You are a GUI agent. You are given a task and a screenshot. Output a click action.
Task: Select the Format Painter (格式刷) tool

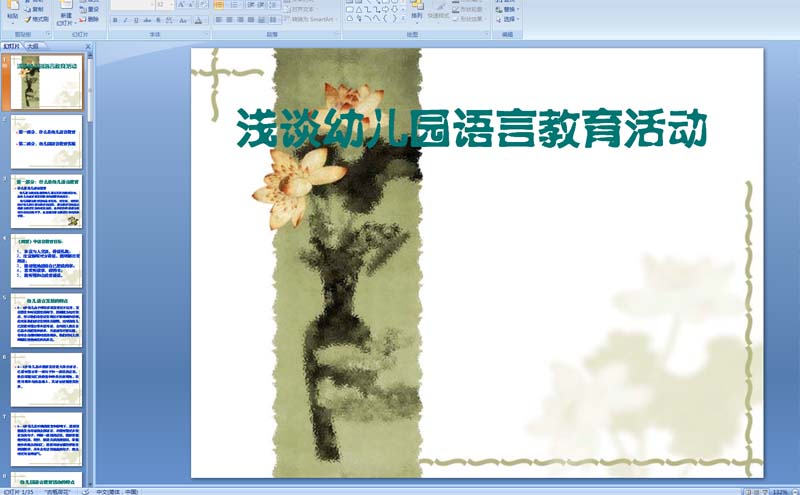coord(36,19)
